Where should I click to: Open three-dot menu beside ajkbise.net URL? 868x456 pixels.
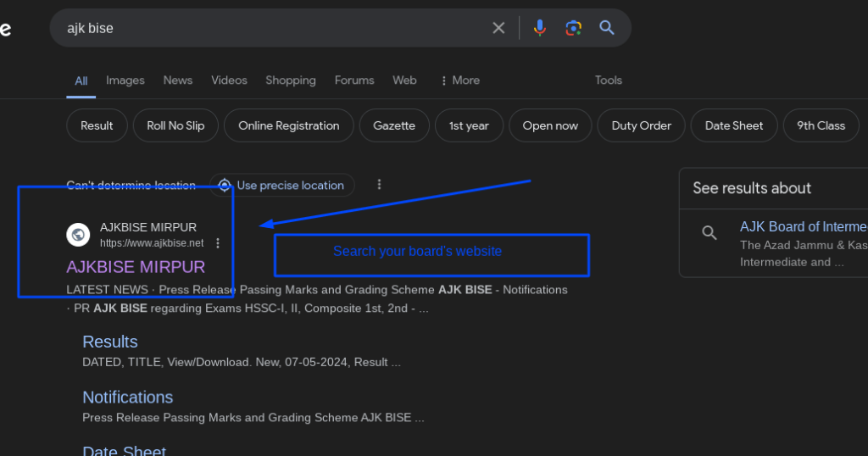coord(218,243)
